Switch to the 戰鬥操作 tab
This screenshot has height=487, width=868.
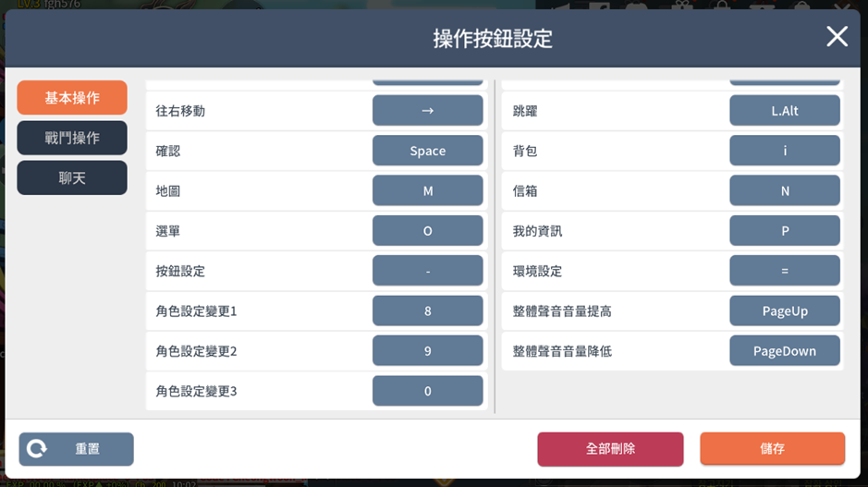tap(72, 138)
